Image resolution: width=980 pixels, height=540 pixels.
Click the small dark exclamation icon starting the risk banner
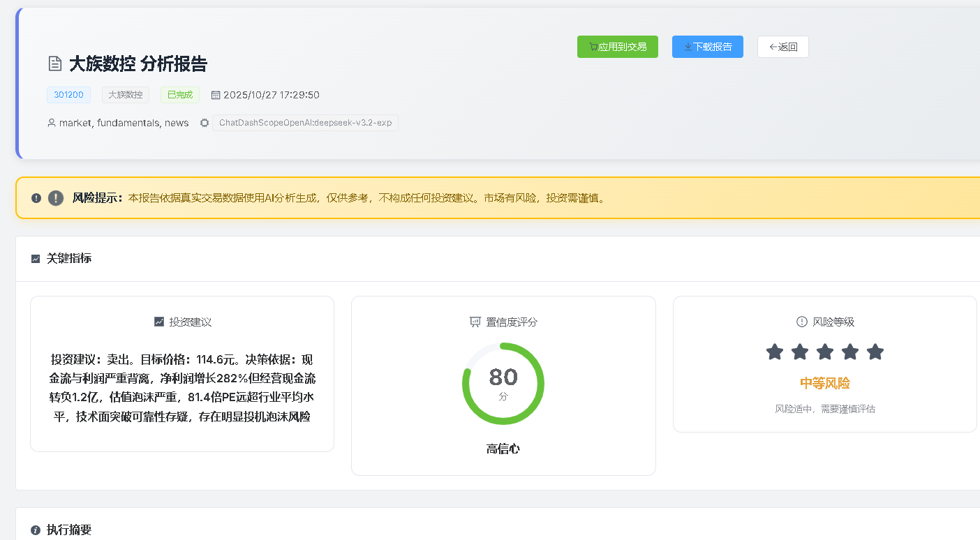pyautogui.click(x=36, y=198)
